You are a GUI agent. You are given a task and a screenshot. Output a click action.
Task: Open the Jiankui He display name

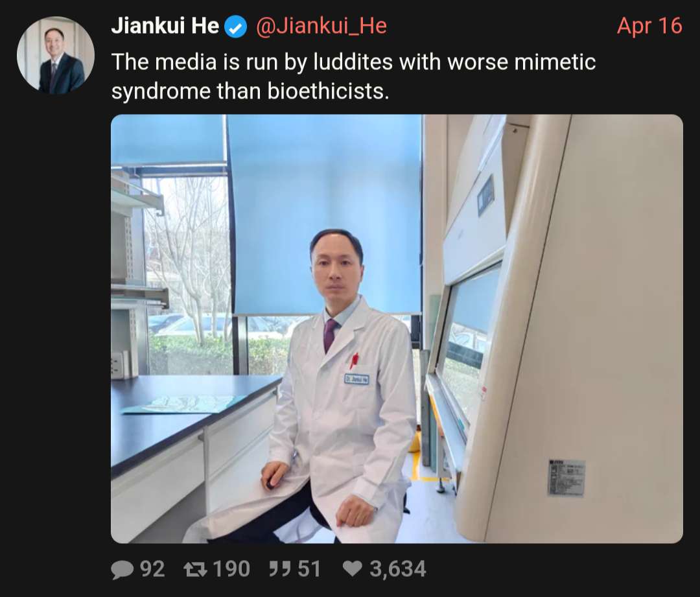tap(165, 26)
